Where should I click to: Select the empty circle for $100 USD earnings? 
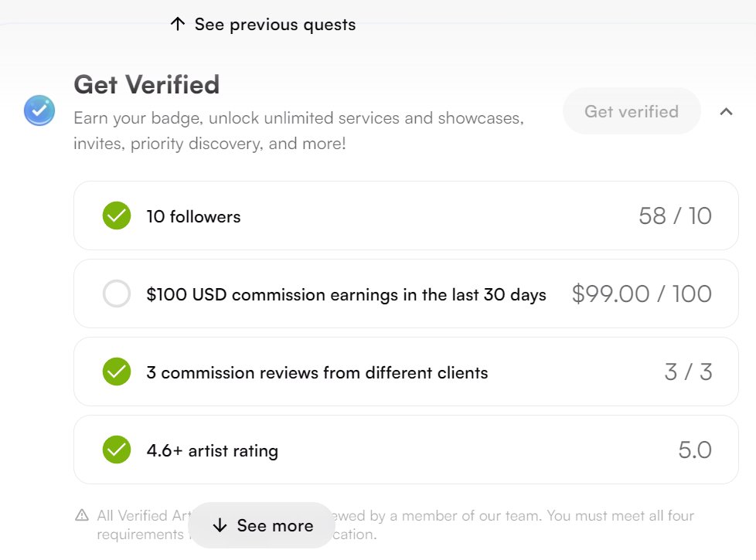pyautogui.click(x=117, y=294)
